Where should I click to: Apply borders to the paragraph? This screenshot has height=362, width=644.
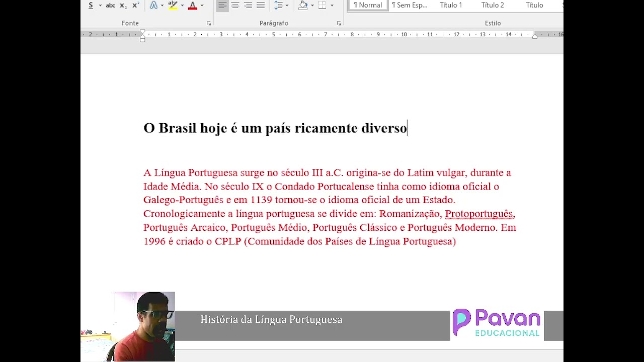[x=323, y=6]
